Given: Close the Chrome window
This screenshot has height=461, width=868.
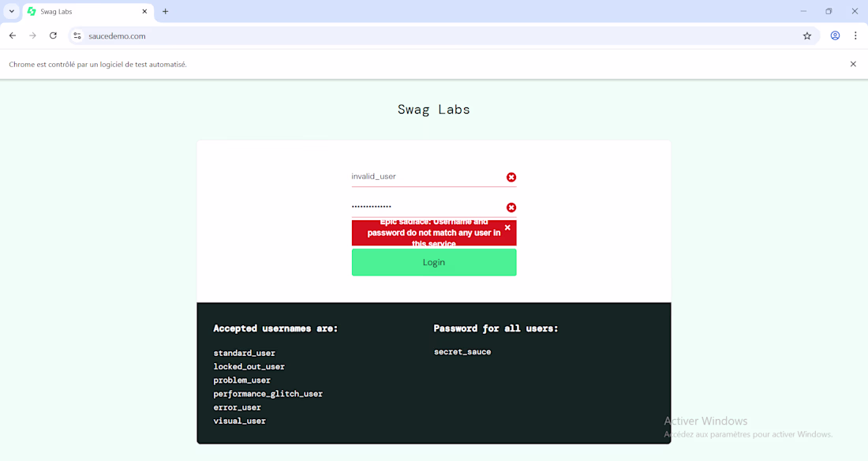Looking at the screenshot, I should click(855, 11).
